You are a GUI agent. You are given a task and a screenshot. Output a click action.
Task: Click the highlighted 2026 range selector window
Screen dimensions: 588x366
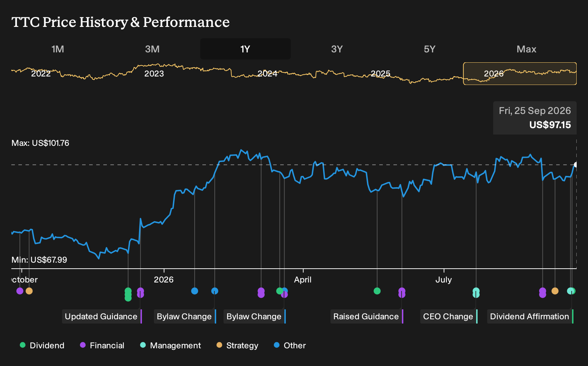(x=520, y=74)
